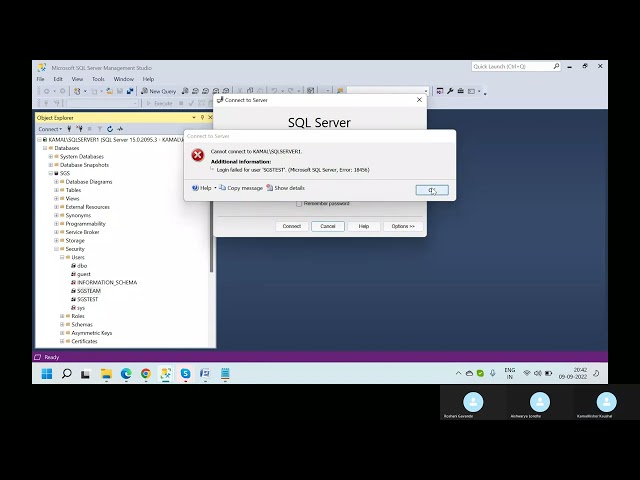The image size is (640, 480).
Task: Select the SGSTEST user
Action: tap(87, 299)
